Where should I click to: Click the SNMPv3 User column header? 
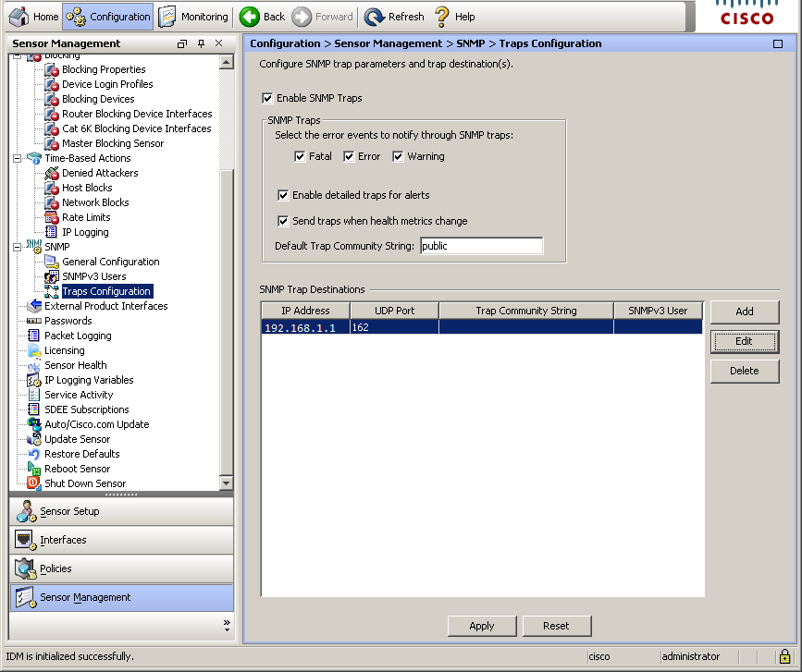658,311
